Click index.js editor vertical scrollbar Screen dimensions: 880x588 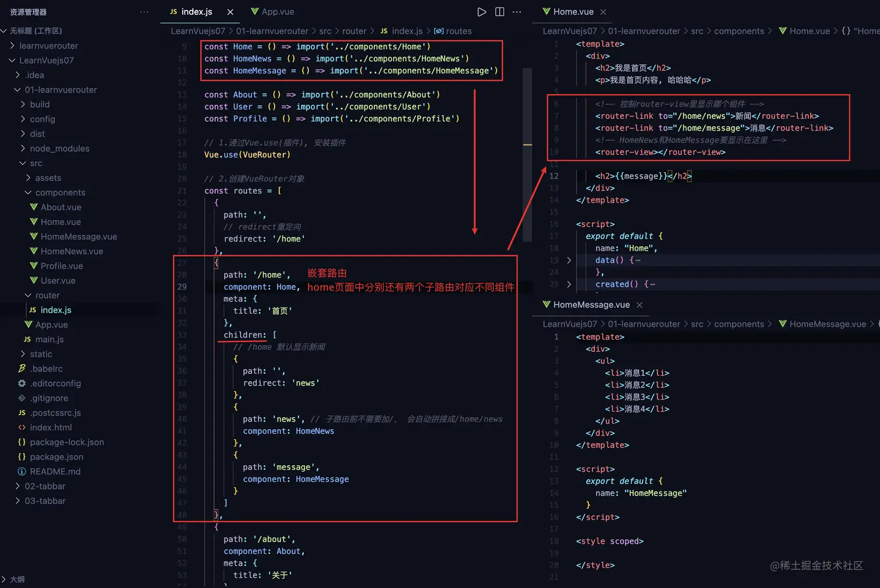point(527,154)
